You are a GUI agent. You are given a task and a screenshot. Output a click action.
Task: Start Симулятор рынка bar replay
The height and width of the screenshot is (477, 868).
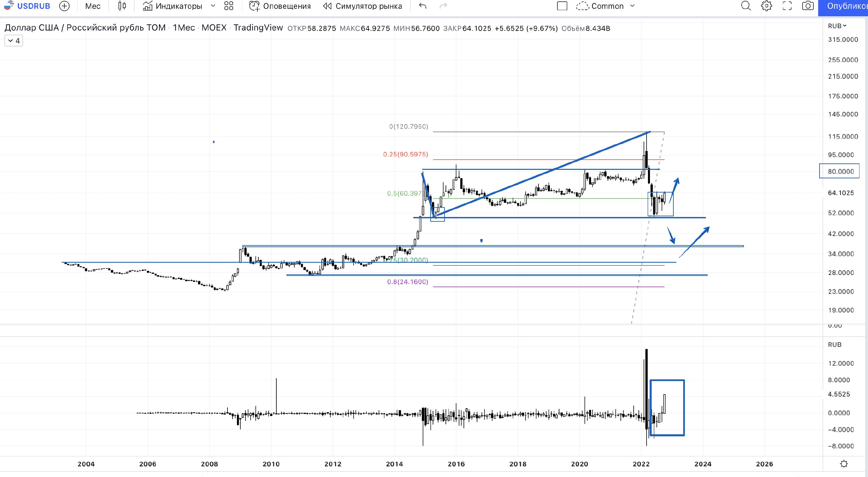click(362, 6)
